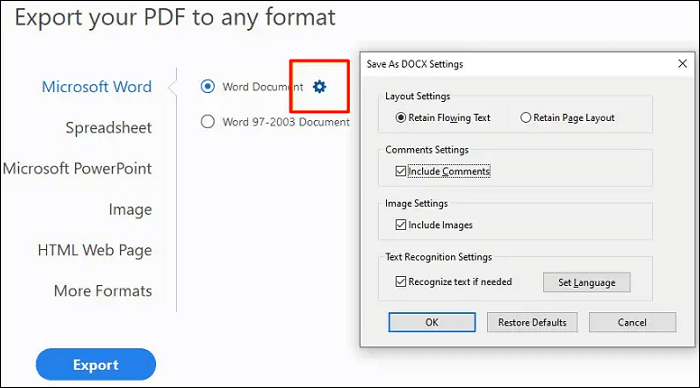Image resolution: width=700 pixels, height=388 pixels.
Task: Toggle Recognize text if needed checkbox
Action: pyautogui.click(x=400, y=282)
